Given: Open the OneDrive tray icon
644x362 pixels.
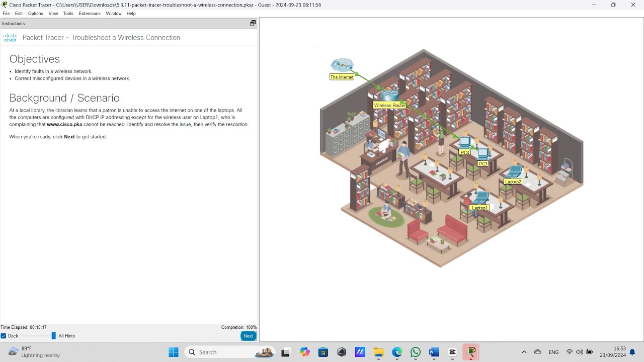Looking at the screenshot, I should (538, 352).
